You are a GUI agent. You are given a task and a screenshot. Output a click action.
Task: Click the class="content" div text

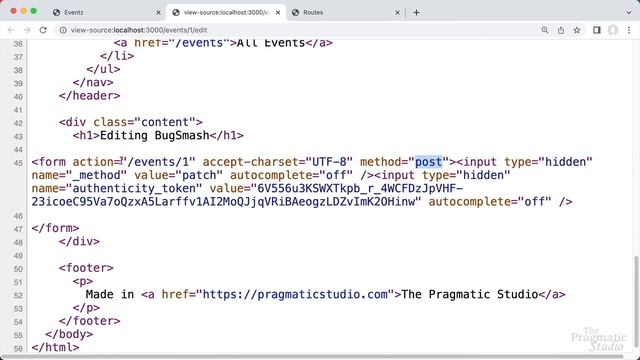tap(144, 122)
